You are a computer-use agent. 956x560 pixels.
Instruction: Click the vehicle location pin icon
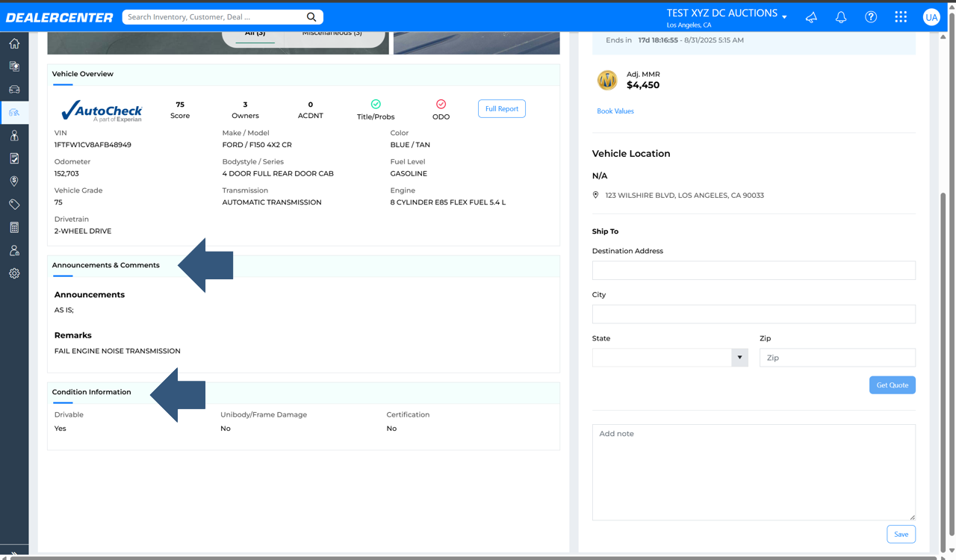[x=595, y=195]
